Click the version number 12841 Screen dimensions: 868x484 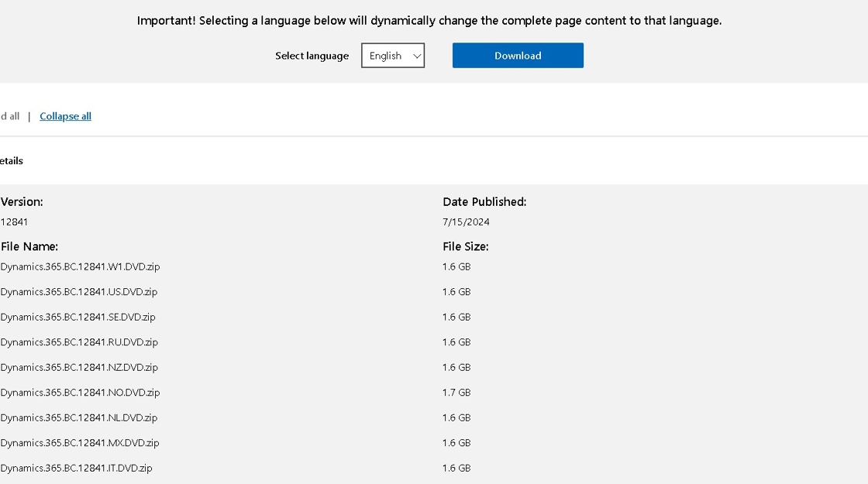click(x=14, y=221)
